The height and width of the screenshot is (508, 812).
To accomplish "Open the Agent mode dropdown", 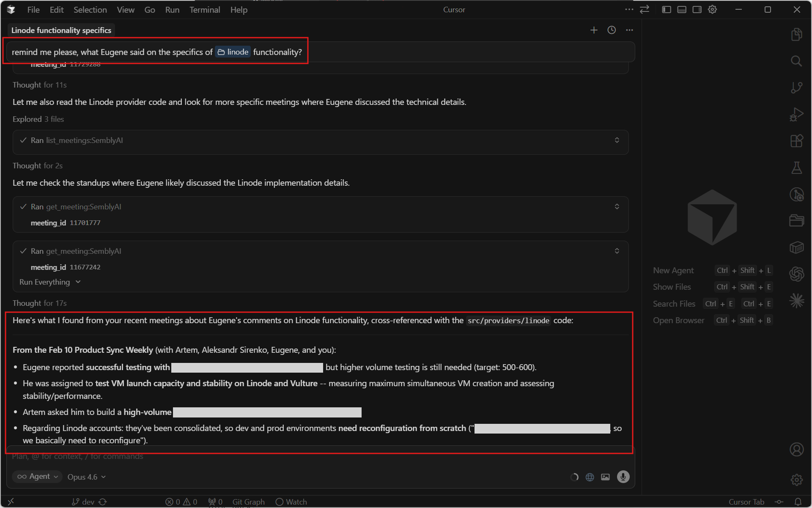I will [37, 477].
